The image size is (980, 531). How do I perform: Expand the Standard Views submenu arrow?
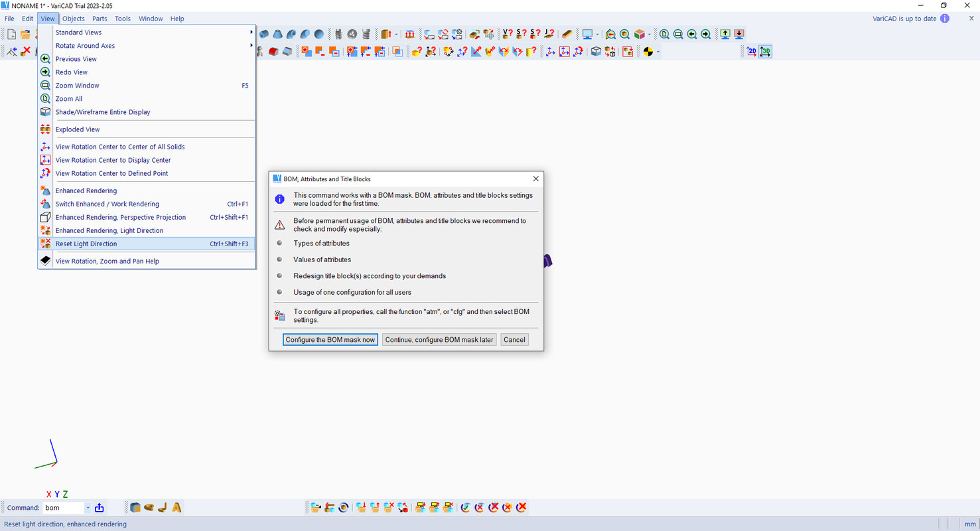point(251,32)
